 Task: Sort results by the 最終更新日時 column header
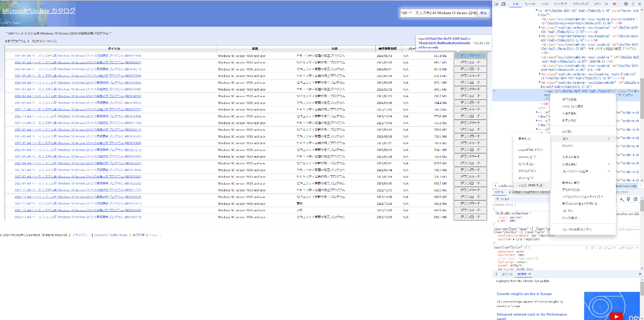[x=388, y=49]
